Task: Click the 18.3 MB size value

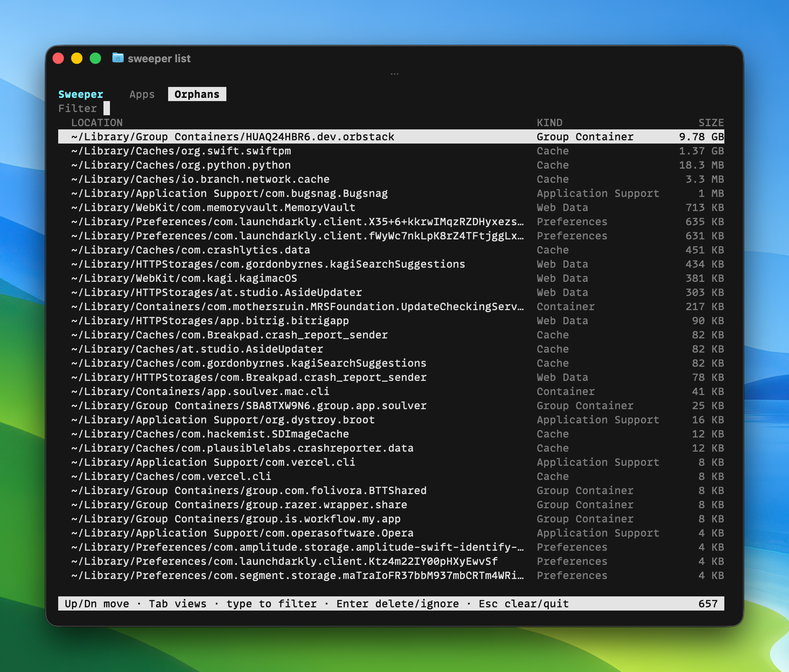Action: click(702, 165)
